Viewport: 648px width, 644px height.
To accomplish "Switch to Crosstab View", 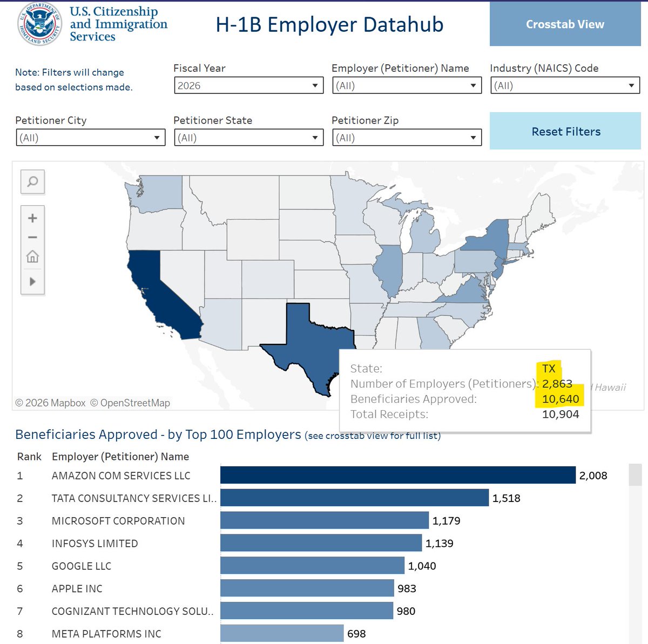I will coord(565,24).
